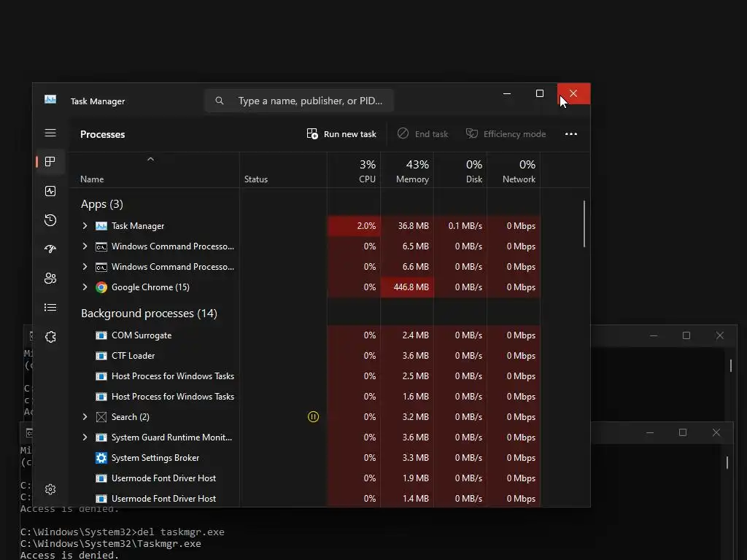The height and width of the screenshot is (560, 747).
Task: Select the Processes sidebar icon
Action: (50, 161)
